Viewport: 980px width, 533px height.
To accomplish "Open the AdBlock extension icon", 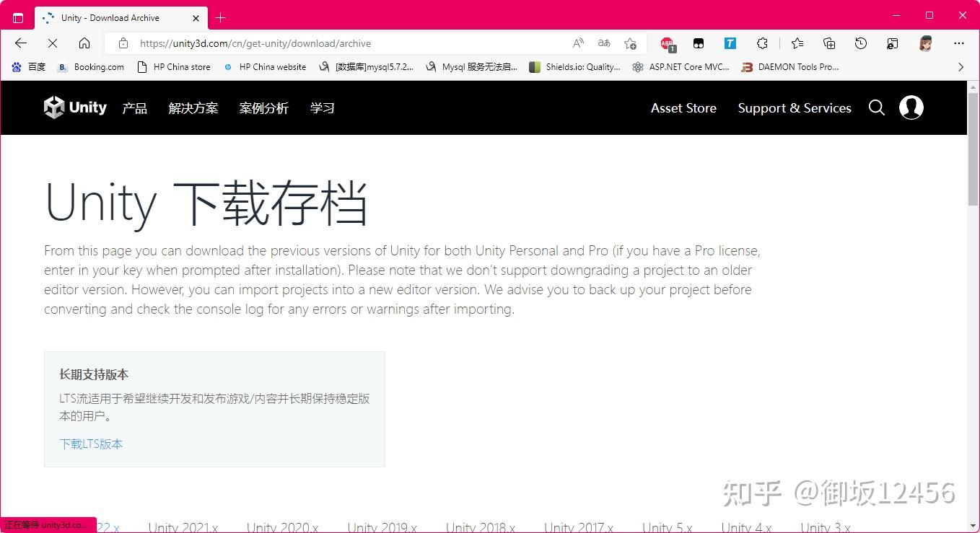I will 667,43.
